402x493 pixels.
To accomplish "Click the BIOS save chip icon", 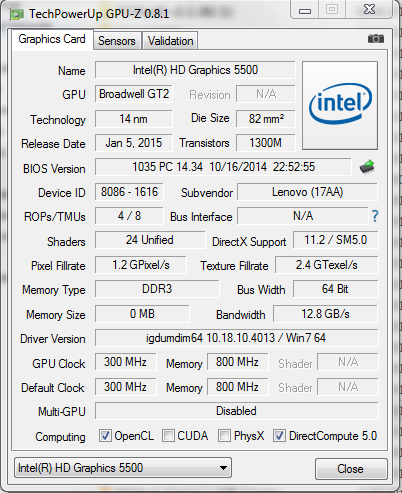I will (x=367, y=167).
